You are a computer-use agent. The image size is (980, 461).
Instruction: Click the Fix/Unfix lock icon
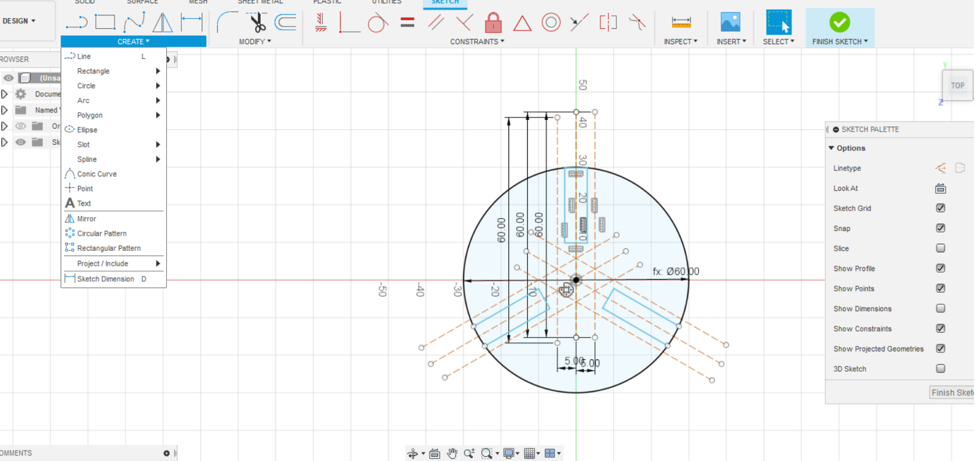493,23
